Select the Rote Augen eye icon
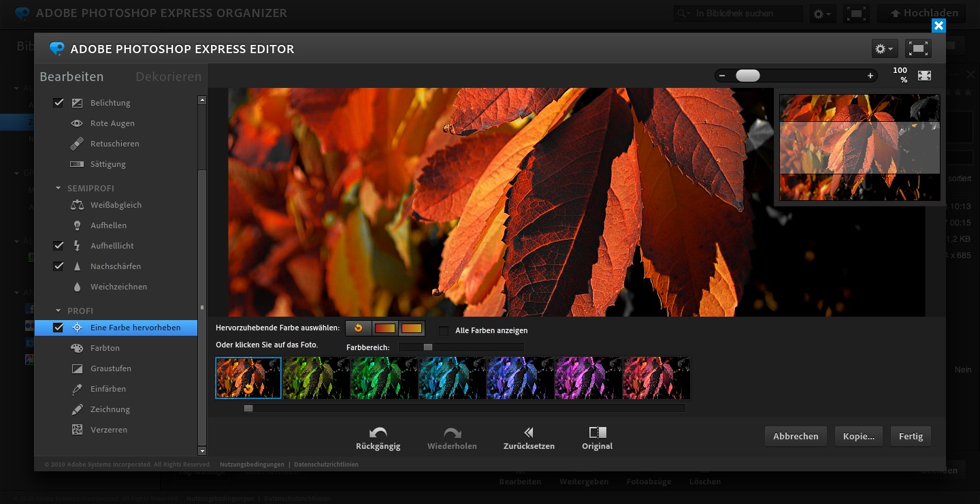The image size is (980, 504). (77, 123)
